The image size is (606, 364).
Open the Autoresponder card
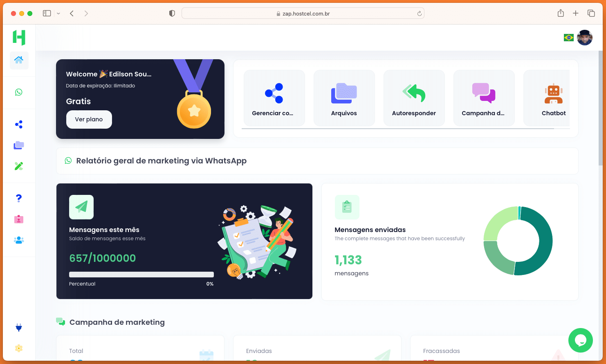point(414,98)
